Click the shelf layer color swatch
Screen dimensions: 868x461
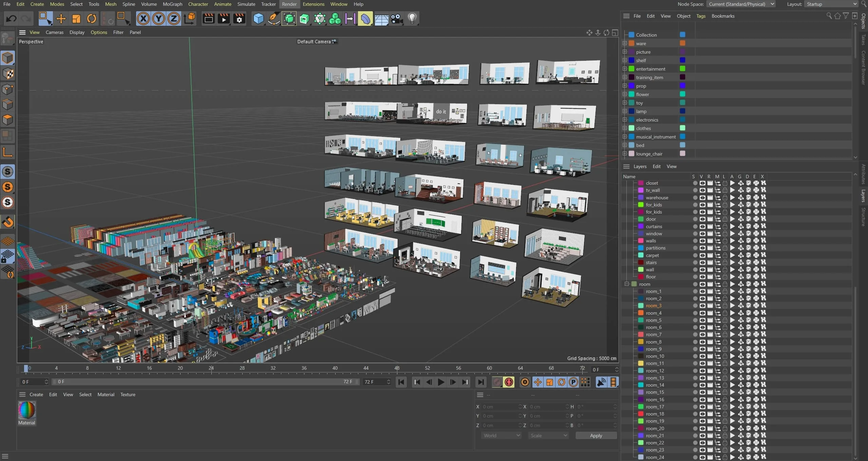pyautogui.click(x=682, y=60)
